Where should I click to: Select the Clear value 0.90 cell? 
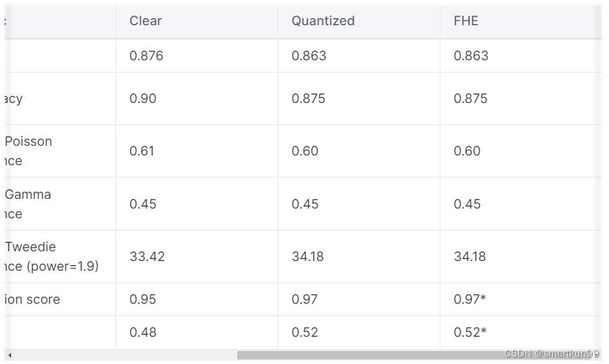(197, 98)
